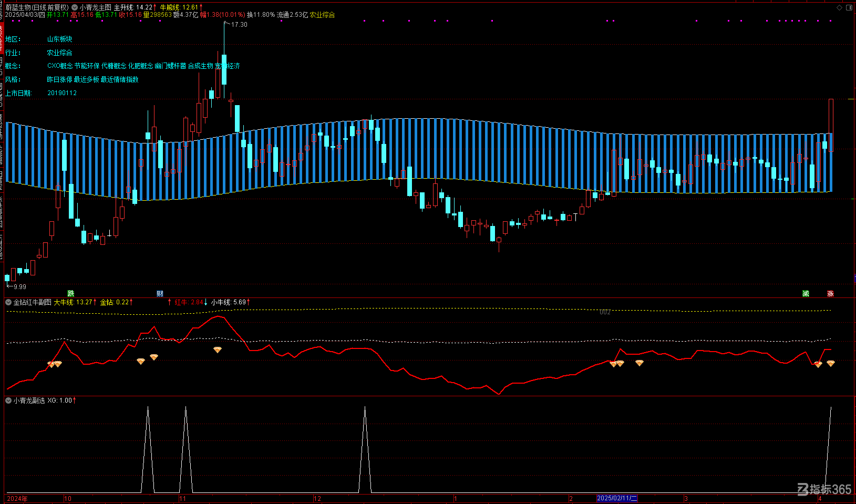Click the 牛熊线: 12.61 value label
856x504 pixels.
(x=179, y=7)
